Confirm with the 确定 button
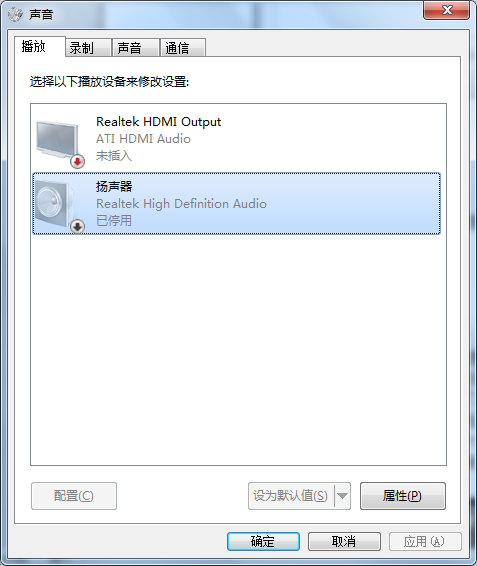This screenshot has height=566, width=477. 263,541
